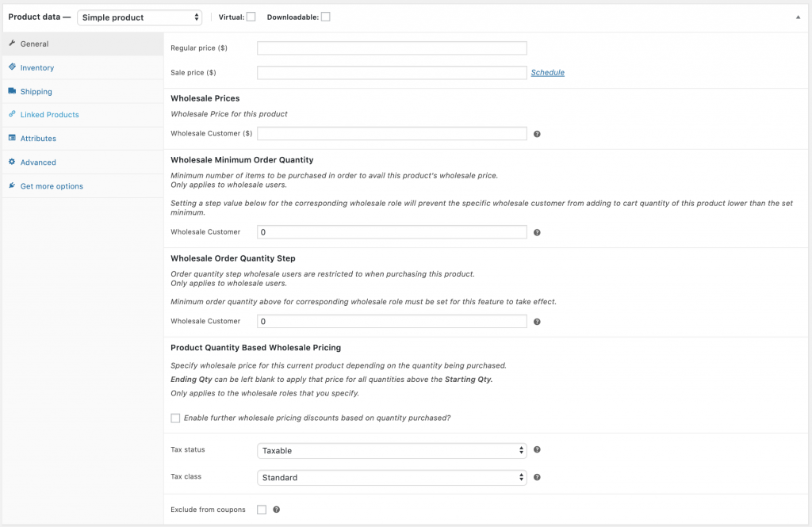Click the Tax class label
Image resolution: width=812 pixels, height=527 pixels.
(186, 476)
